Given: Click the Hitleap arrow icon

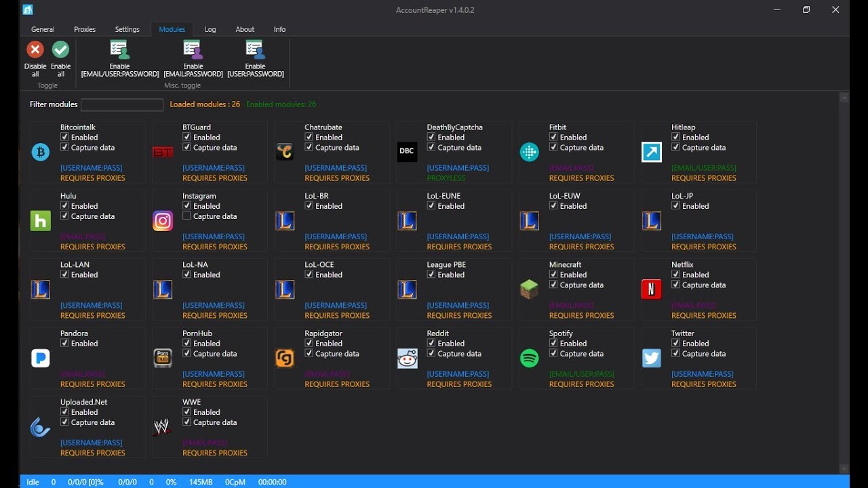Looking at the screenshot, I should click(x=651, y=152).
